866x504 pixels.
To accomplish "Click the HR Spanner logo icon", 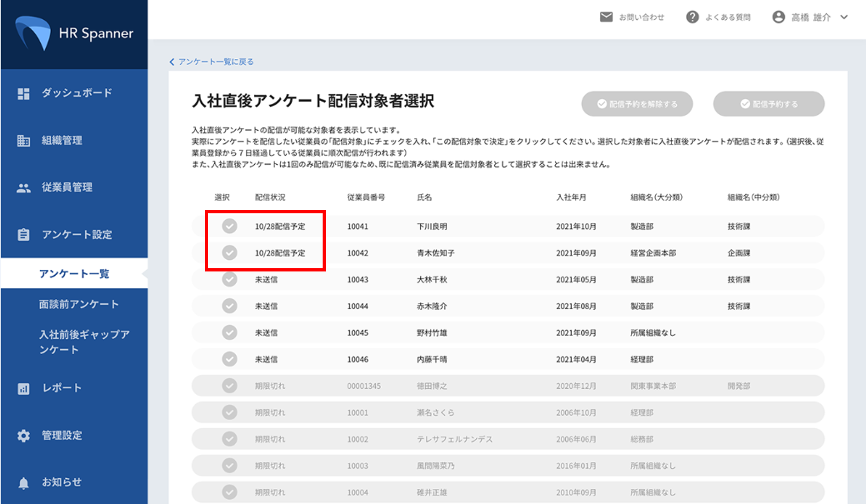I will pos(33,33).
